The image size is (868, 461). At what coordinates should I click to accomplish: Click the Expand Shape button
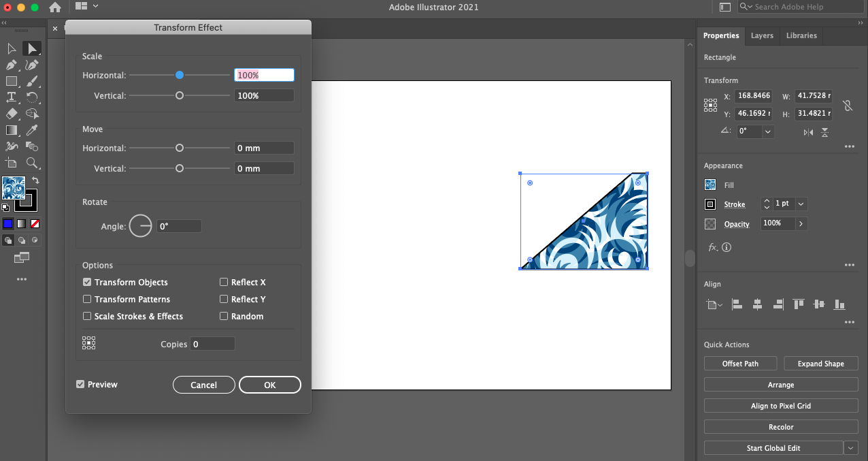(x=820, y=364)
